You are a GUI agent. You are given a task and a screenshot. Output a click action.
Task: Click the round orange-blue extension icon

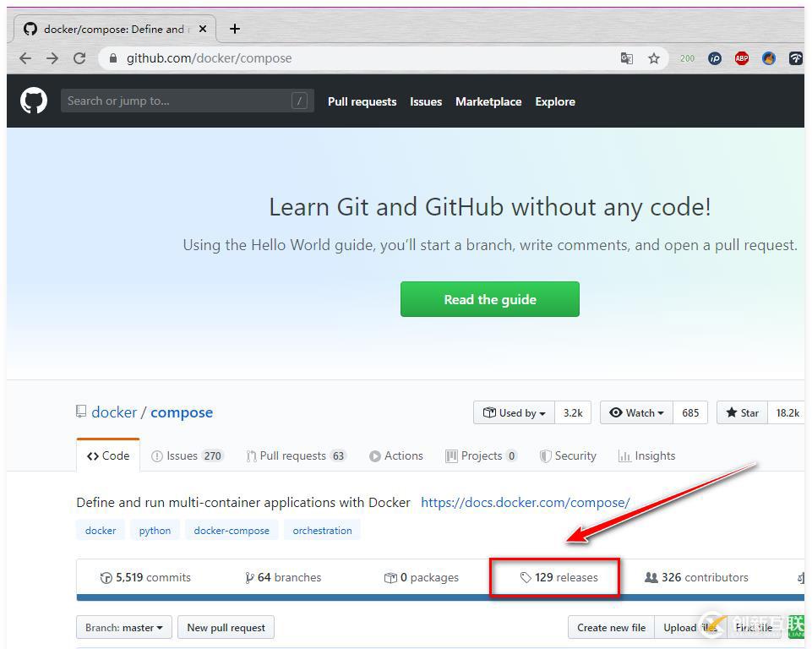click(x=769, y=58)
